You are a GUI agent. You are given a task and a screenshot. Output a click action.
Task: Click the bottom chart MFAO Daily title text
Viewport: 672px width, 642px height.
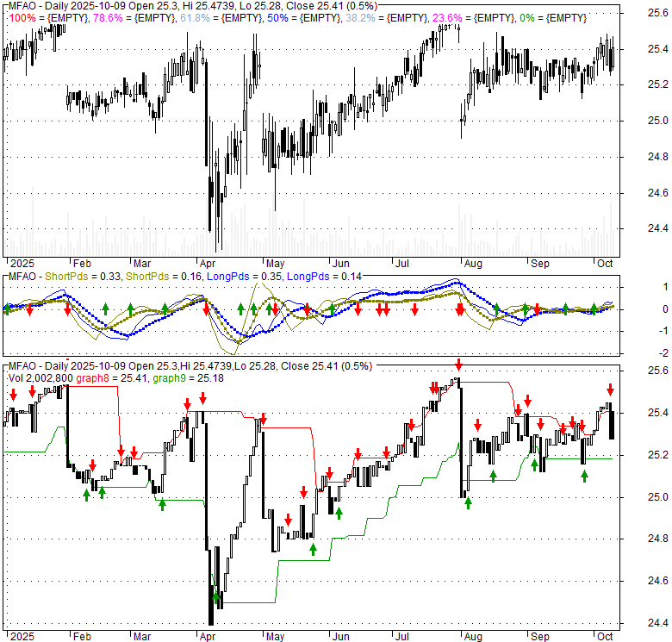click(x=190, y=366)
